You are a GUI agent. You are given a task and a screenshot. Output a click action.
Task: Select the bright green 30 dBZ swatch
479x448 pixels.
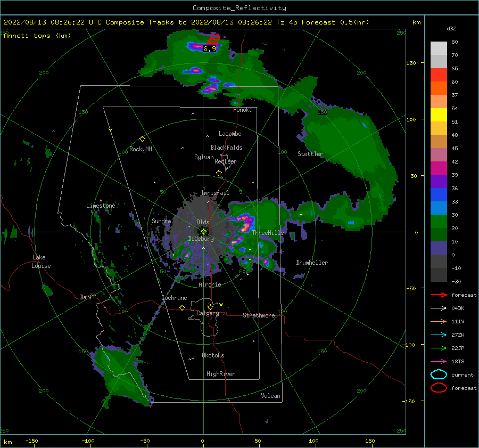click(x=439, y=221)
